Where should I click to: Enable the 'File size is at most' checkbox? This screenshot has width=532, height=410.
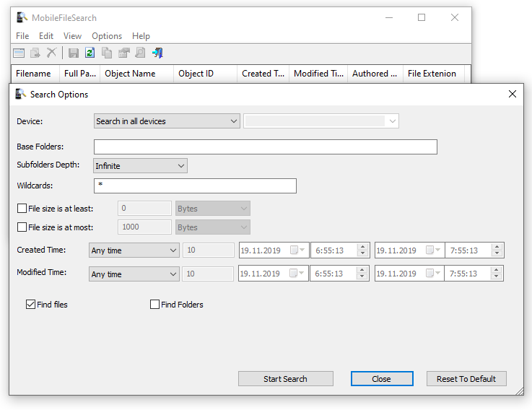click(x=22, y=227)
